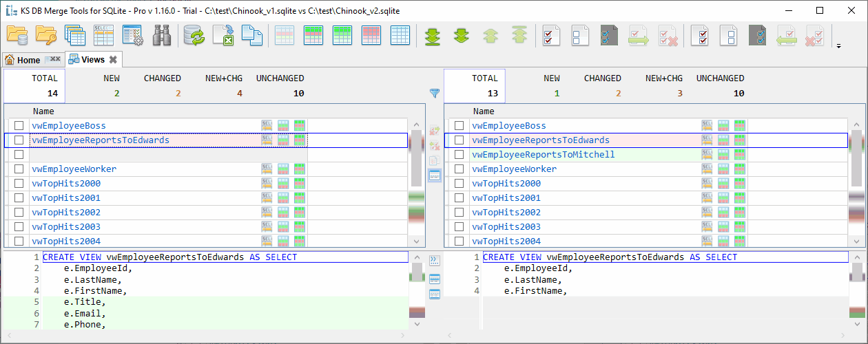Click the first dark invert-checks document icon

(x=609, y=35)
